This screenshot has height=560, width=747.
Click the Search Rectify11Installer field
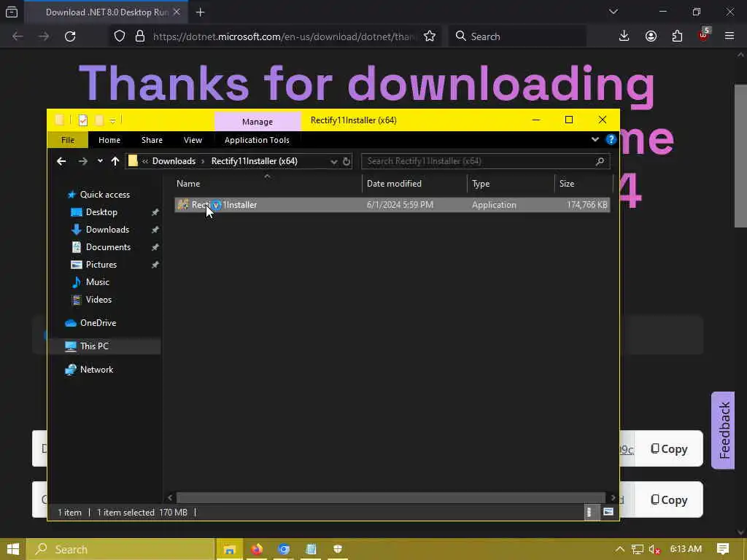tap(485, 161)
